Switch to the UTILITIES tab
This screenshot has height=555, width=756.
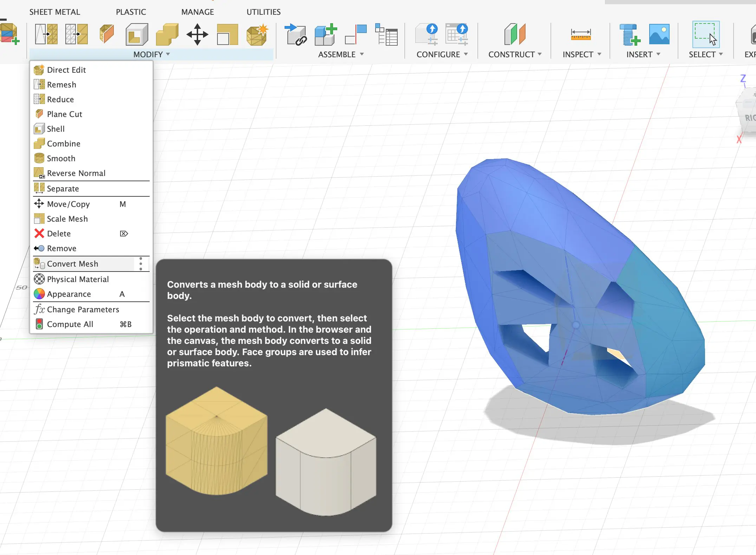(263, 12)
